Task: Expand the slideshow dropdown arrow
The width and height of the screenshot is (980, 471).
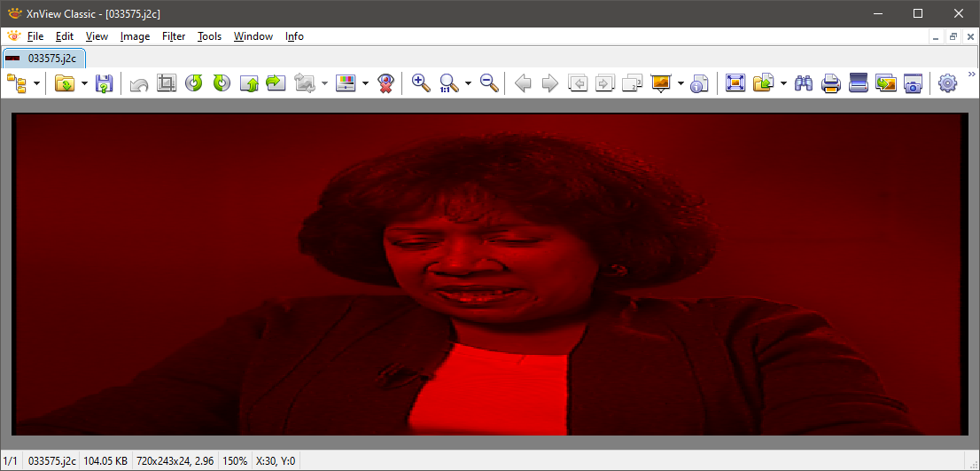Action: (x=680, y=83)
